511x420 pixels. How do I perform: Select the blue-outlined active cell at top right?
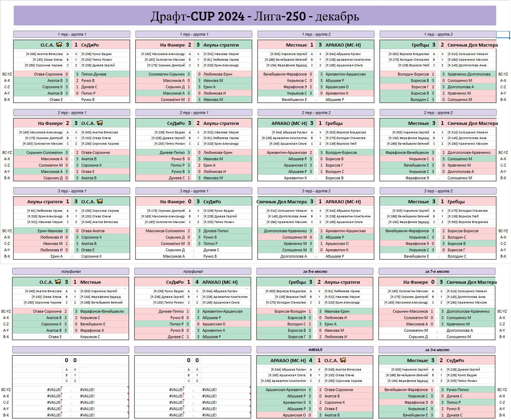click(x=503, y=34)
